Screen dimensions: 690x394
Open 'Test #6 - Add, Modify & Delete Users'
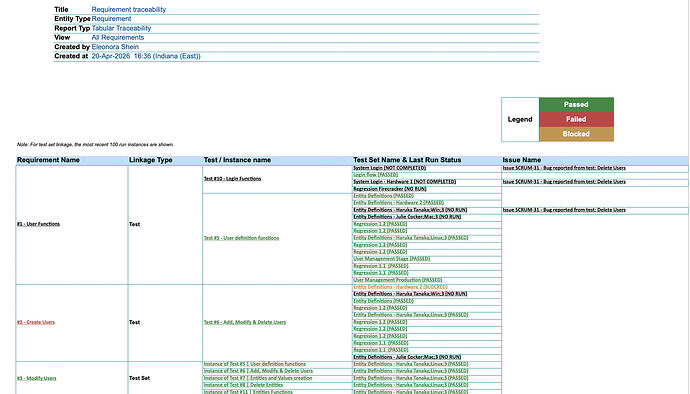[245, 322]
